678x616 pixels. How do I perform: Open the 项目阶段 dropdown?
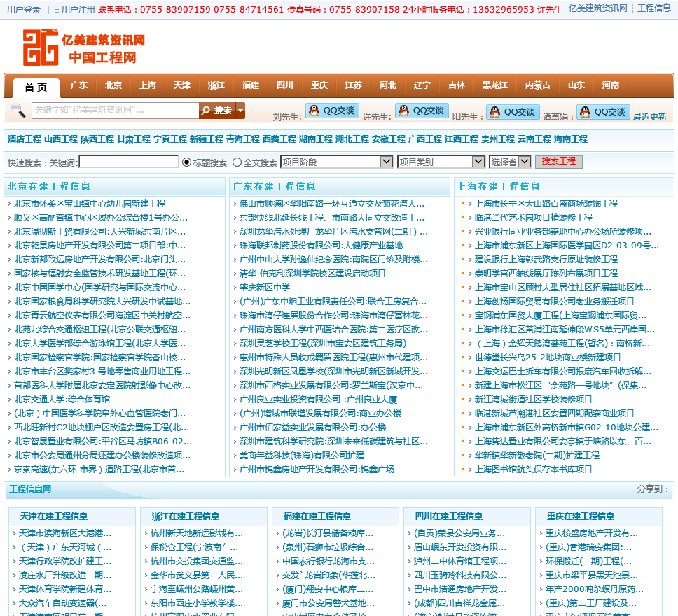tap(337, 162)
